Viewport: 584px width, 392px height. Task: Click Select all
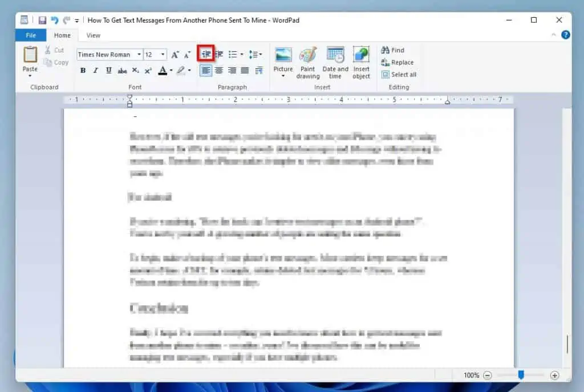pyautogui.click(x=399, y=75)
